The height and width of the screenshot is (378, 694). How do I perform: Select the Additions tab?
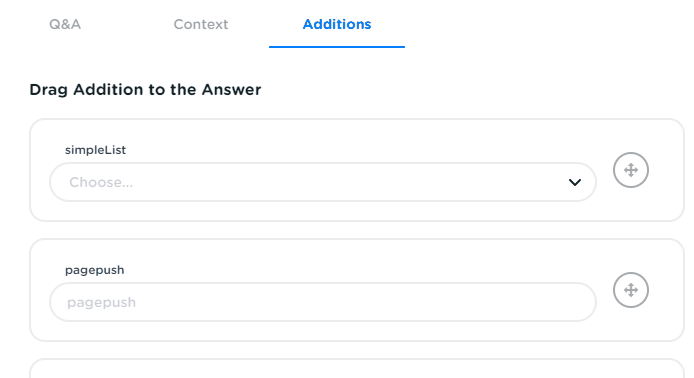pyautogui.click(x=337, y=24)
